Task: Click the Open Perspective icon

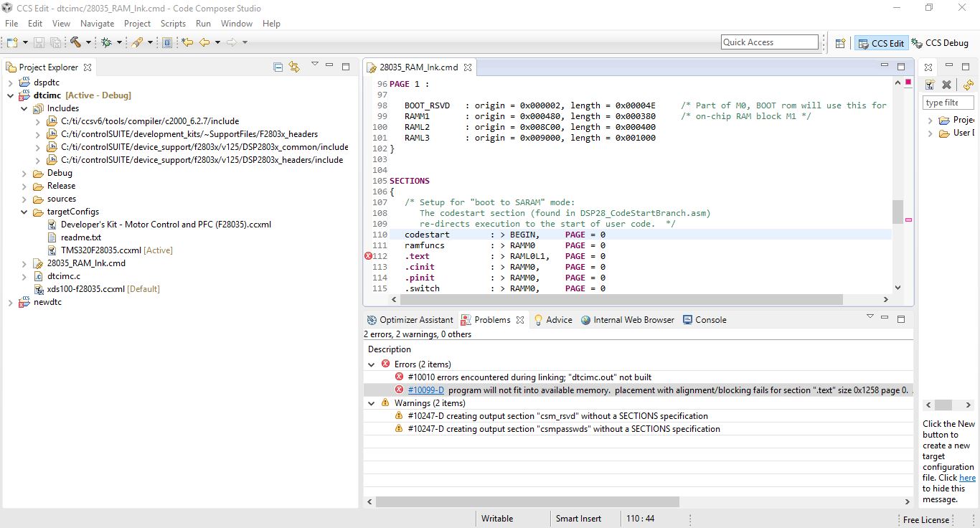Action: [840, 43]
